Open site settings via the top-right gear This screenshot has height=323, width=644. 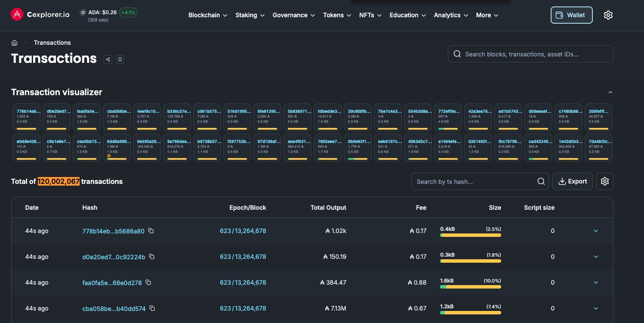tap(608, 15)
